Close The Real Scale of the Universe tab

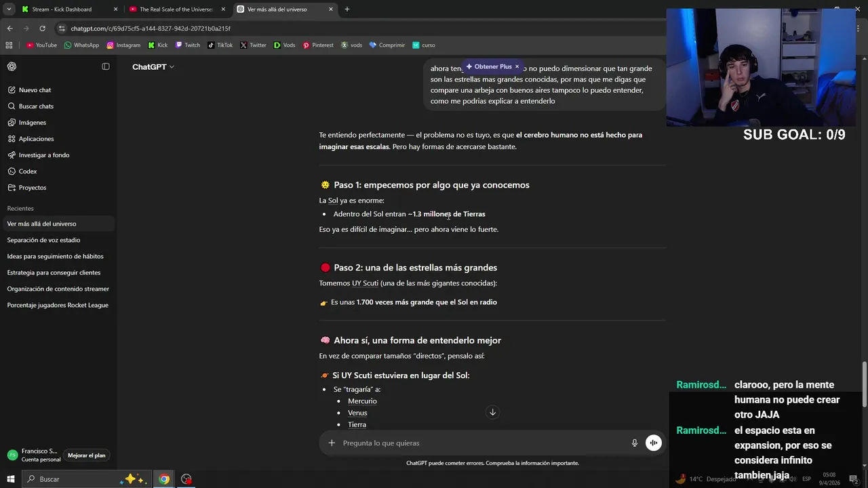[223, 9]
